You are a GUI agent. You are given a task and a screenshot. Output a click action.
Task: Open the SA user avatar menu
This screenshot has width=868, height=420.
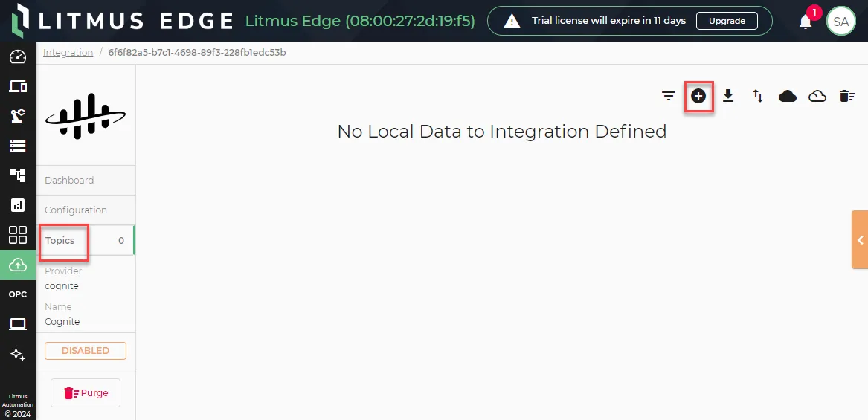click(x=841, y=22)
